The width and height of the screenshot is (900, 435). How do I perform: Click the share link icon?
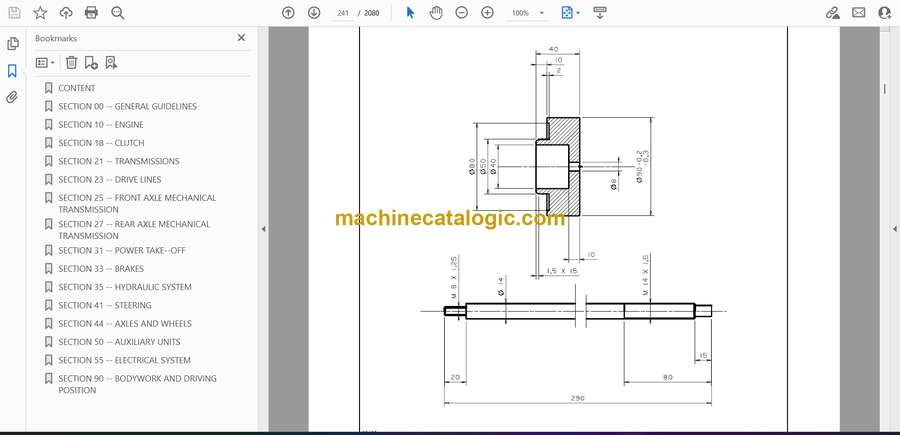click(x=833, y=13)
